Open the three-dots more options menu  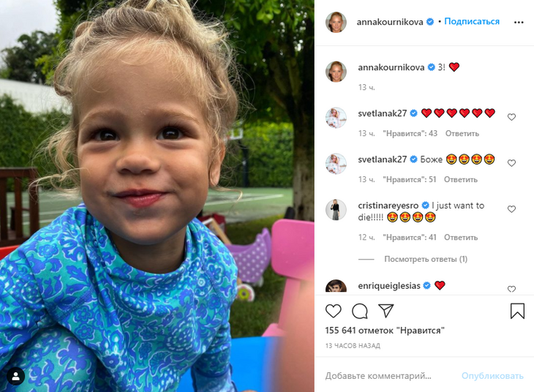click(519, 22)
